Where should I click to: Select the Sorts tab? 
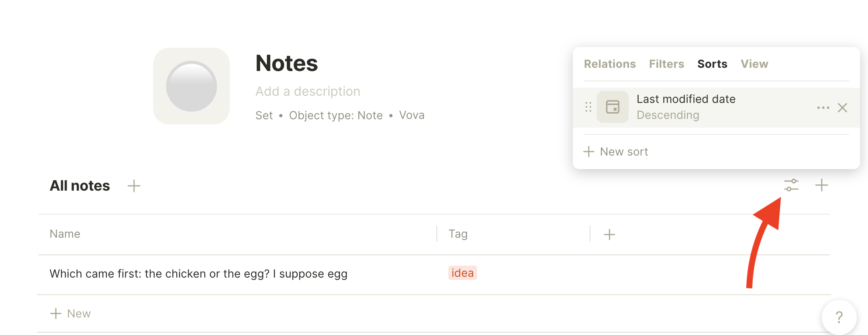pos(712,64)
